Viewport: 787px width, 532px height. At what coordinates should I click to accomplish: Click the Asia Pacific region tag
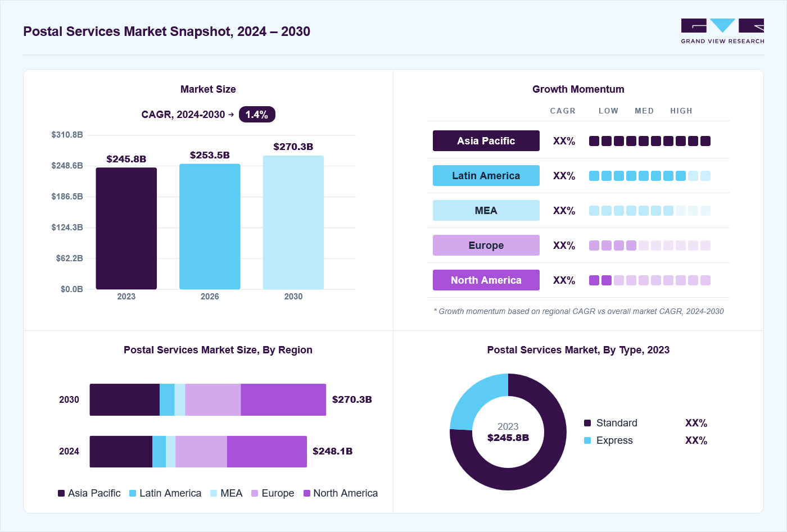pos(486,141)
